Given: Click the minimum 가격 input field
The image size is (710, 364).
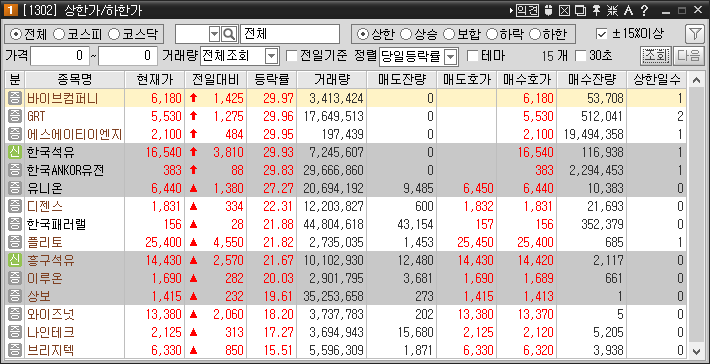Looking at the screenshot, I should 59,56.
